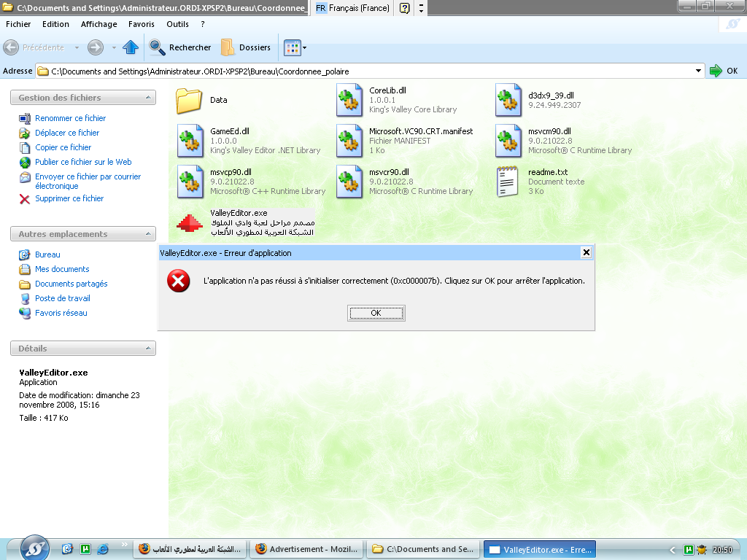Toggle the Dossiers folder pane icon

click(x=228, y=47)
